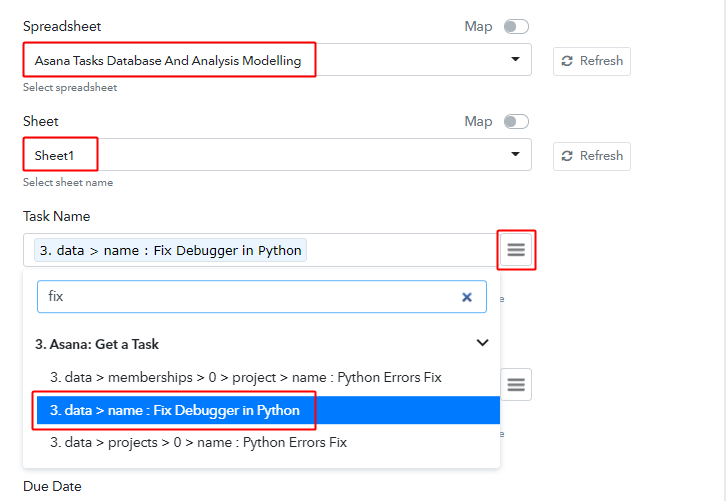
Task: Refresh the Spreadsheet list
Action: click(592, 61)
